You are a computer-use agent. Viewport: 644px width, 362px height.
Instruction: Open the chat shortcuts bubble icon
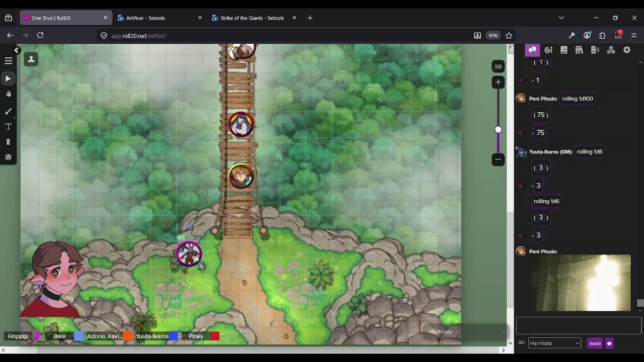click(609, 343)
